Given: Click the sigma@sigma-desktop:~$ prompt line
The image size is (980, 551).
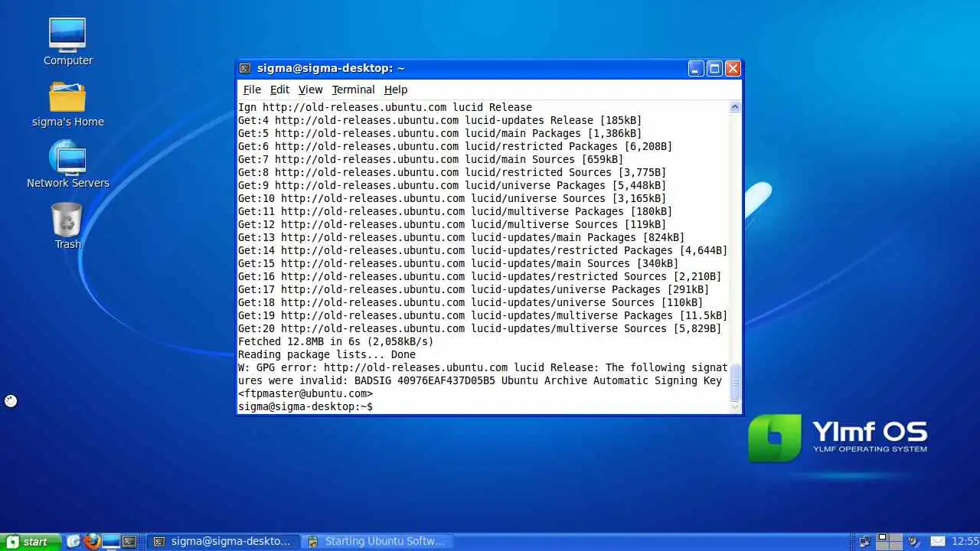Looking at the screenshot, I should tap(305, 406).
